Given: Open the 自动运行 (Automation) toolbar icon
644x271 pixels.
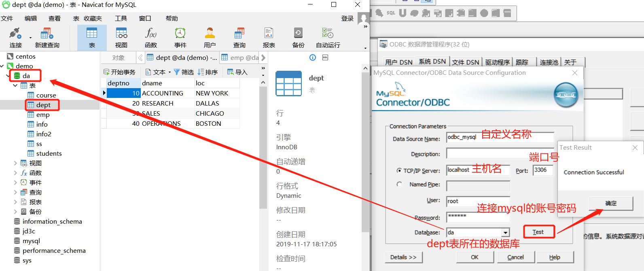Looking at the screenshot, I should [x=328, y=38].
